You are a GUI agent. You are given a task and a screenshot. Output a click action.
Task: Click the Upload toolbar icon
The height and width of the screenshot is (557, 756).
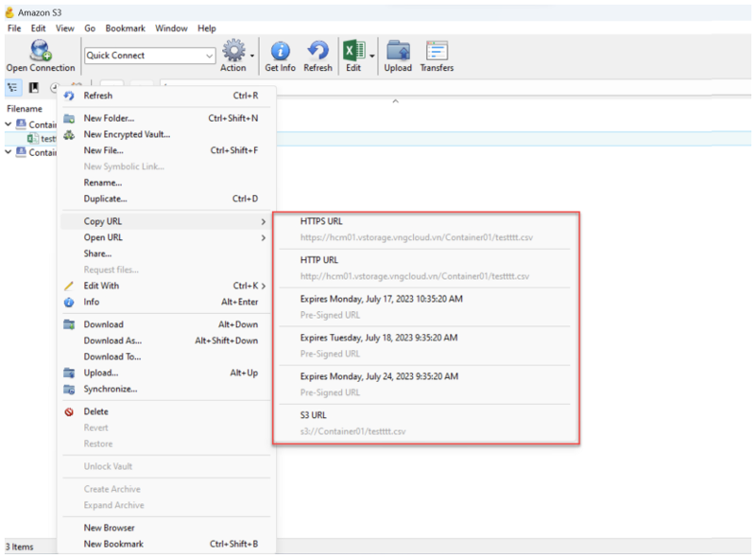point(398,56)
